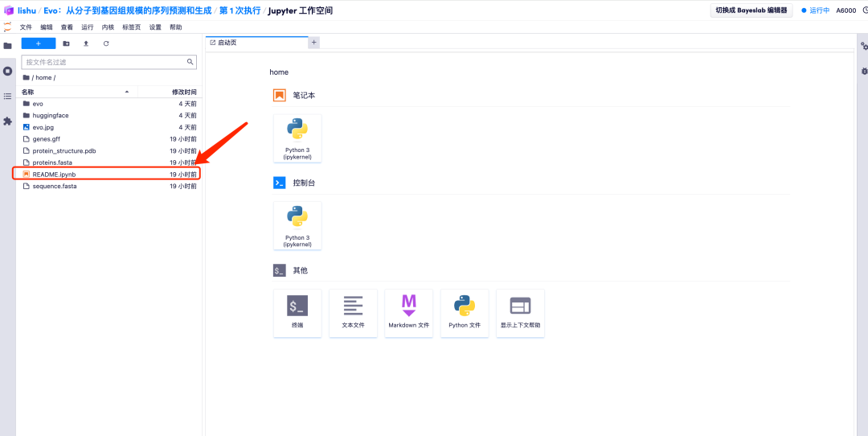Screen dimensions: 868x436
Task: Open the evo folder
Action: [x=38, y=104]
